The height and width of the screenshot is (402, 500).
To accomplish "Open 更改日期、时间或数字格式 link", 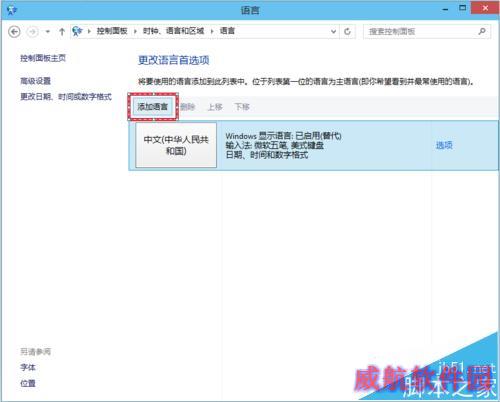I will [x=66, y=97].
